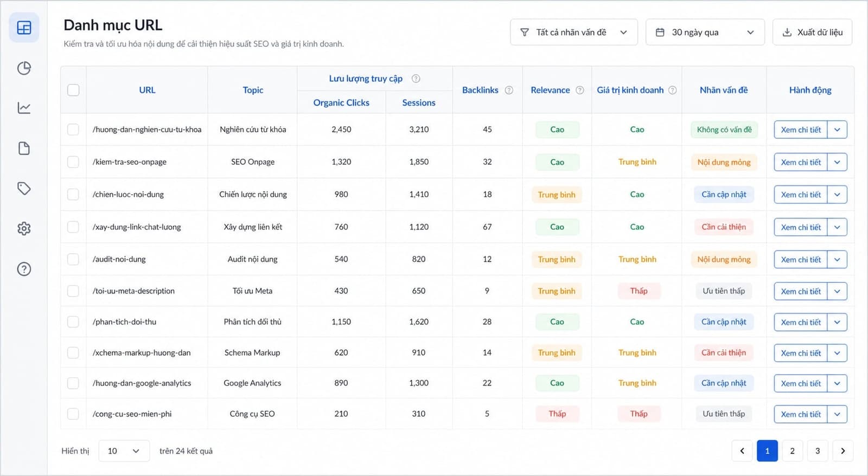Go to page 2 of results
The width and height of the screenshot is (868, 476).
[792, 451]
